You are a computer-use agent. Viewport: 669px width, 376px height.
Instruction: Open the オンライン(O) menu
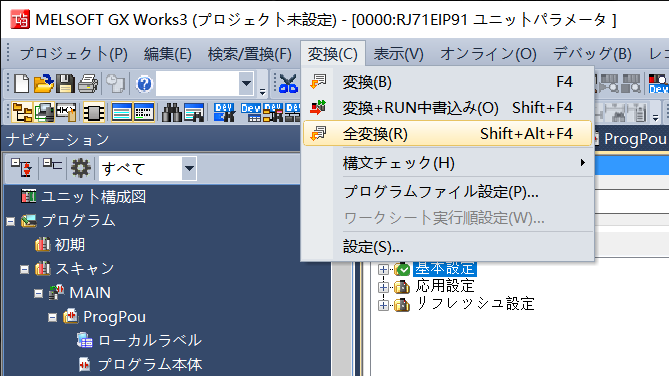[x=488, y=54]
